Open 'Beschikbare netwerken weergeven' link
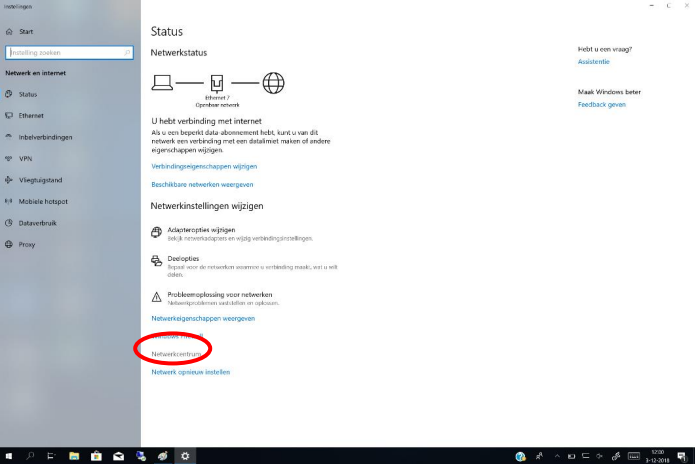The image size is (695, 464). tap(202, 184)
